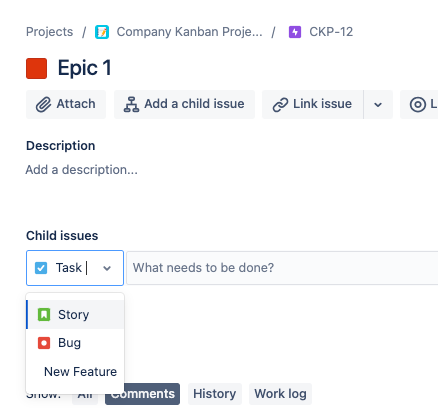Collapse the Task issue type chevron
Viewport: 438px width, 408px height.
pyautogui.click(x=107, y=268)
